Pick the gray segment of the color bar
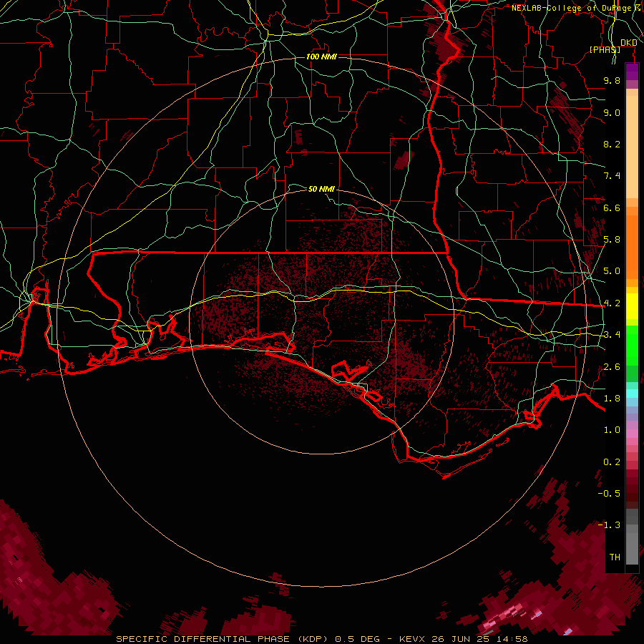Viewport: 644px width, 644px height. (632, 545)
